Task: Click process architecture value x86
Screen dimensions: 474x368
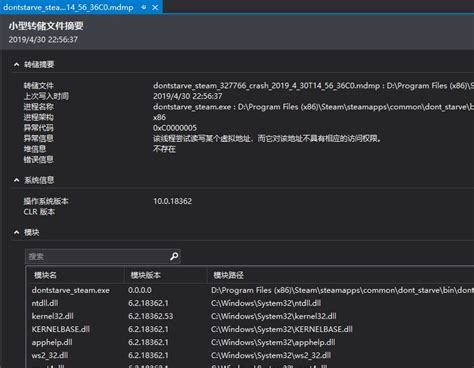Action: [x=159, y=117]
